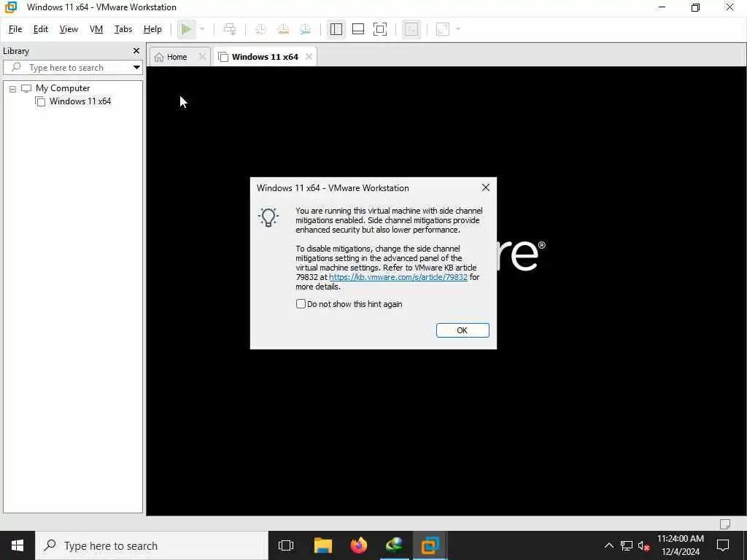Open the File menu

(15, 29)
